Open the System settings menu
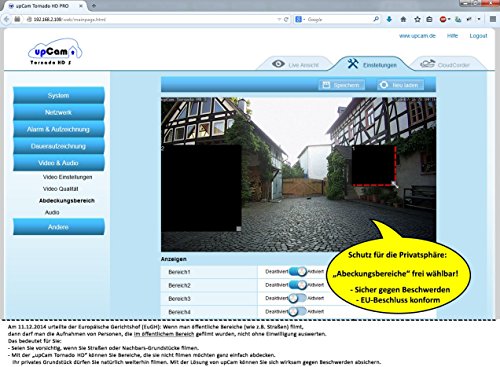The width and height of the screenshot is (500, 367). tap(59, 95)
